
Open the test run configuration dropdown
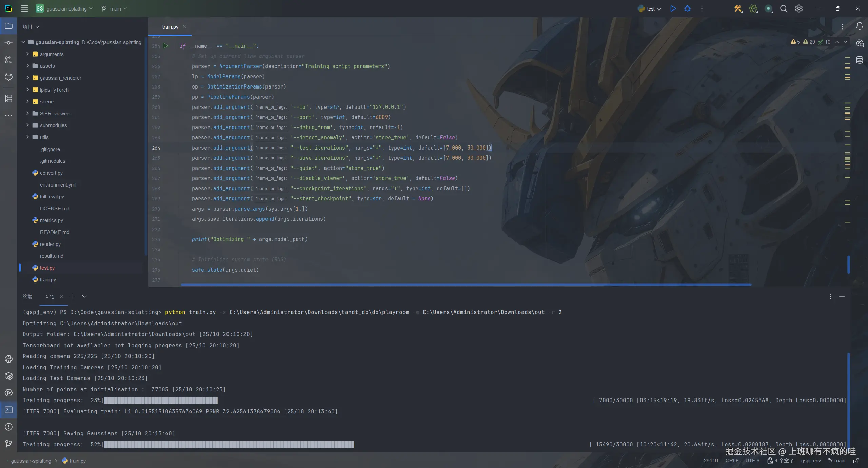(650, 9)
